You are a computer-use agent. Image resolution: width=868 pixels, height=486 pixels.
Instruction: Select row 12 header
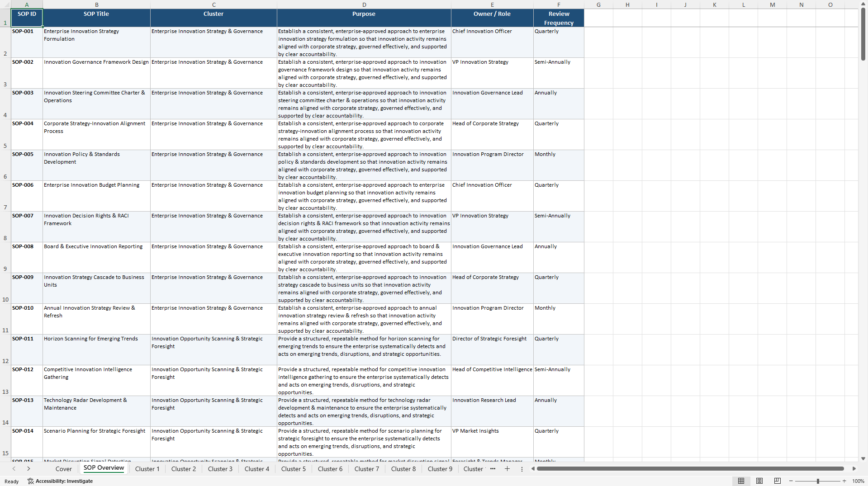(x=5, y=349)
